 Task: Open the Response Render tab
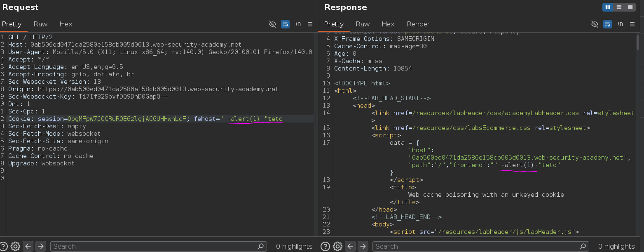pos(418,24)
